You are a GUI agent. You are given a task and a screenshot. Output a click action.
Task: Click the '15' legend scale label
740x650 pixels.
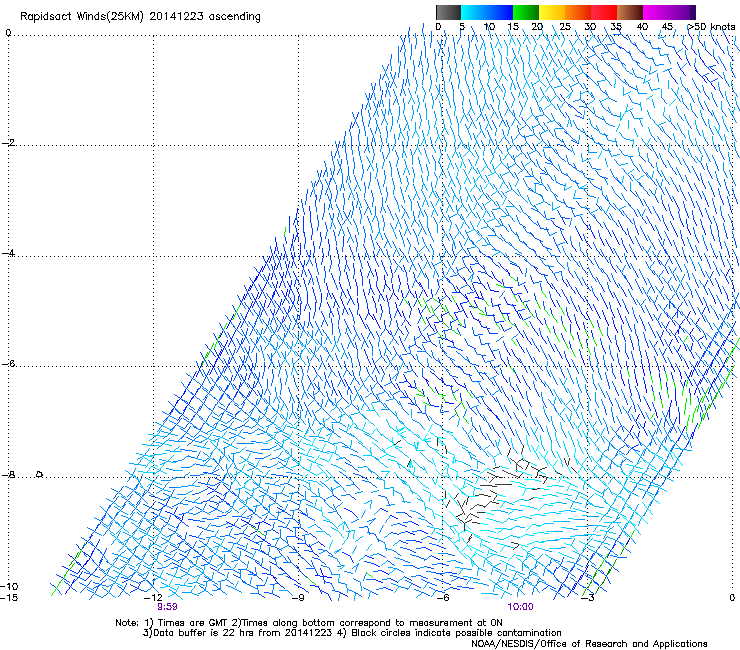pyautogui.click(x=513, y=27)
